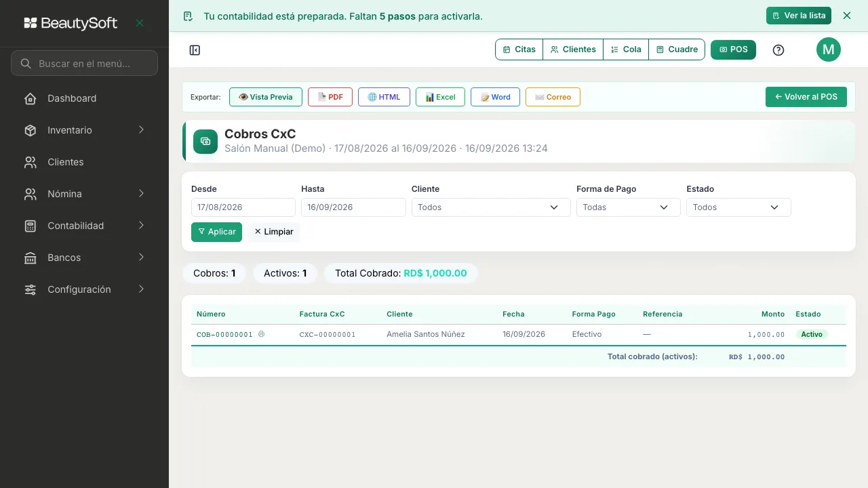868x488 pixels.
Task: Click the Nómina people icon in sidebar
Action: coord(31,194)
